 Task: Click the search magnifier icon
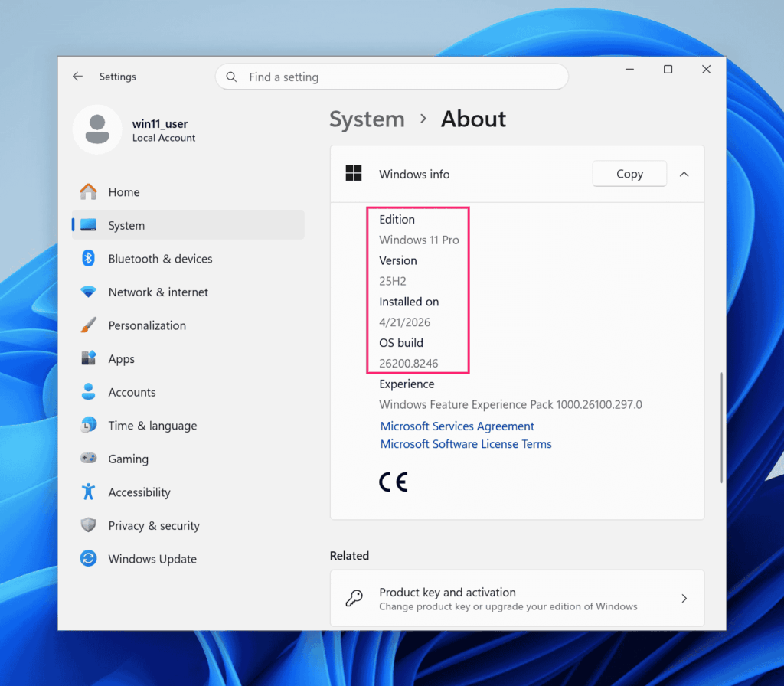(231, 77)
